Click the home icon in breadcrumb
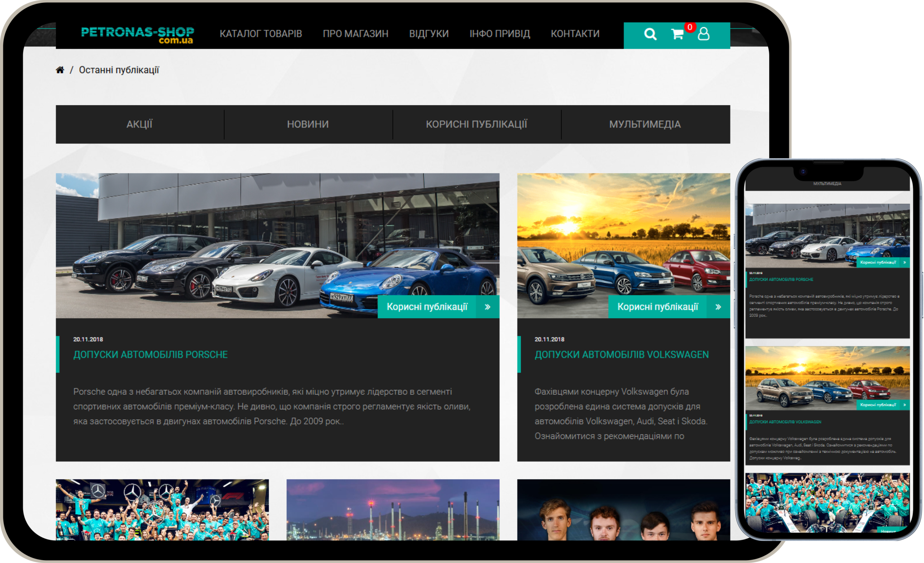This screenshot has height=563, width=924. click(60, 70)
